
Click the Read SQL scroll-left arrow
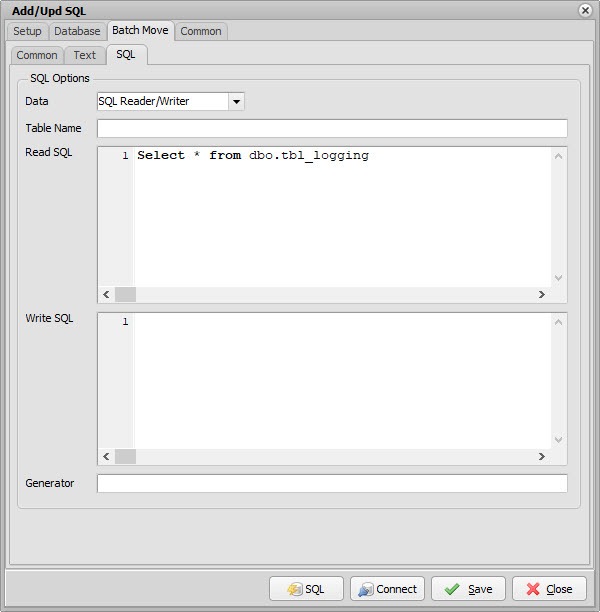[x=106, y=294]
